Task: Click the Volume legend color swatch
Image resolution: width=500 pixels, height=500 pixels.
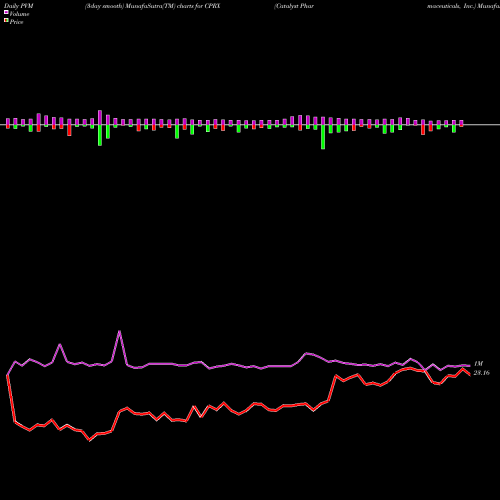Action: pos(6,12)
